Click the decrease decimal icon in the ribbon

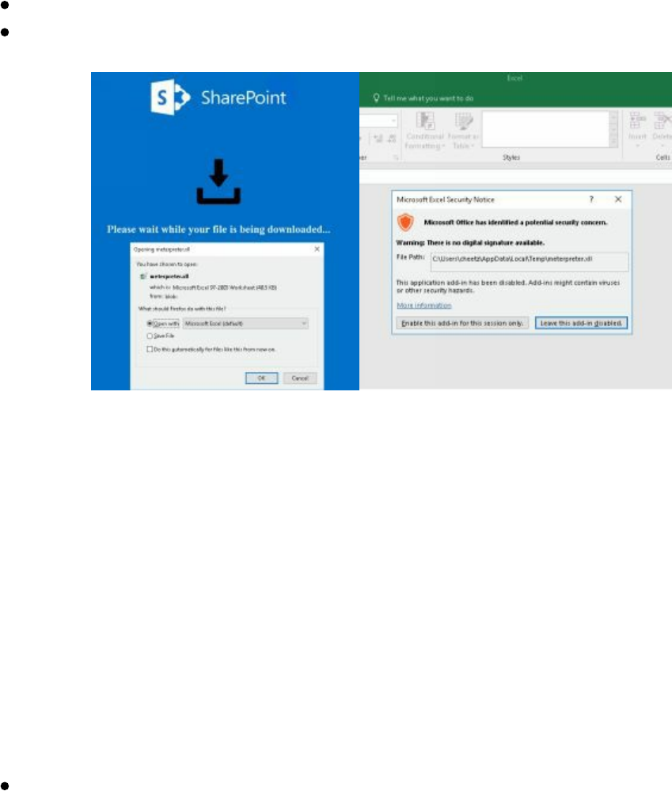tap(392, 139)
